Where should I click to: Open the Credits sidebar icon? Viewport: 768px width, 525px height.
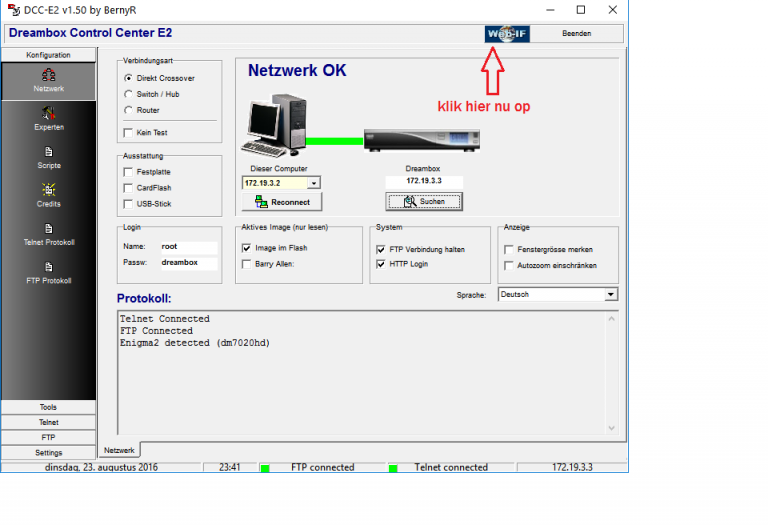tap(48, 193)
